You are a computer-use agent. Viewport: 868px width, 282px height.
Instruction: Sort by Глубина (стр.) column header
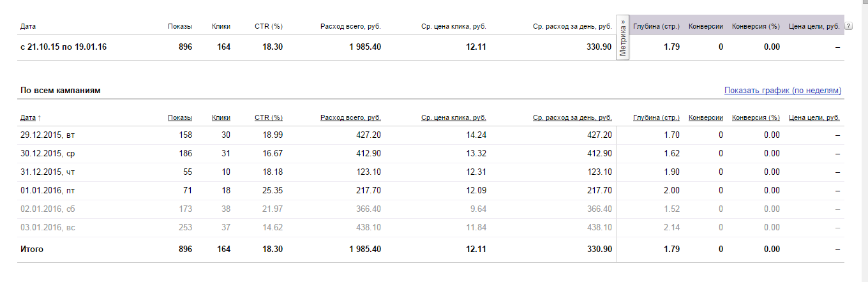(656, 117)
